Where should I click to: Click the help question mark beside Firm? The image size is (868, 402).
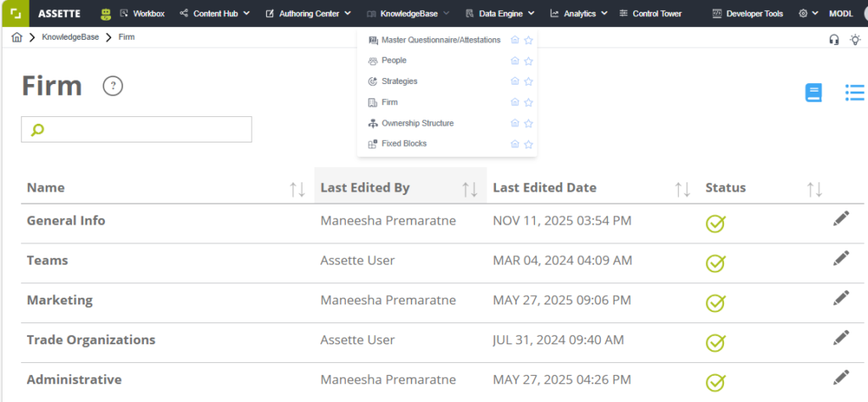pos(113,87)
